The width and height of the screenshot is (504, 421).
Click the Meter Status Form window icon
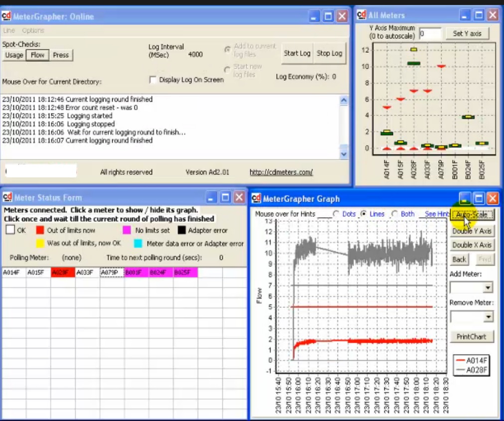pyautogui.click(x=8, y=197)
